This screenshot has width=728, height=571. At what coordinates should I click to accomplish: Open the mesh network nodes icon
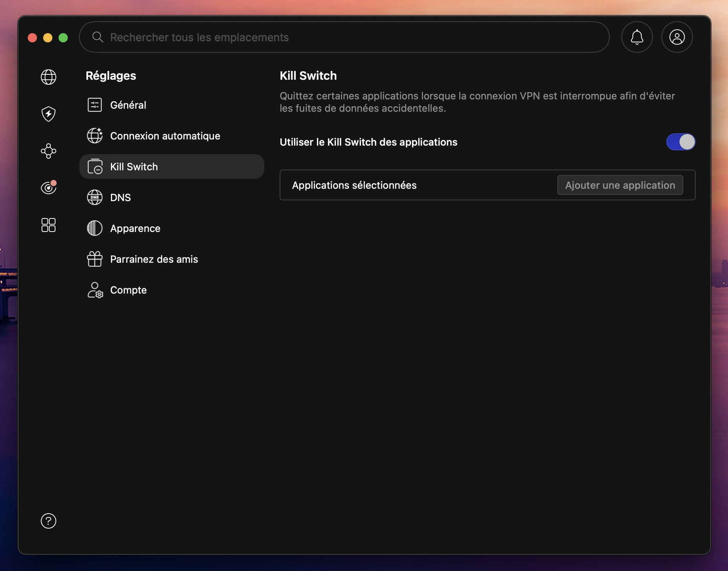coord(49,151)
